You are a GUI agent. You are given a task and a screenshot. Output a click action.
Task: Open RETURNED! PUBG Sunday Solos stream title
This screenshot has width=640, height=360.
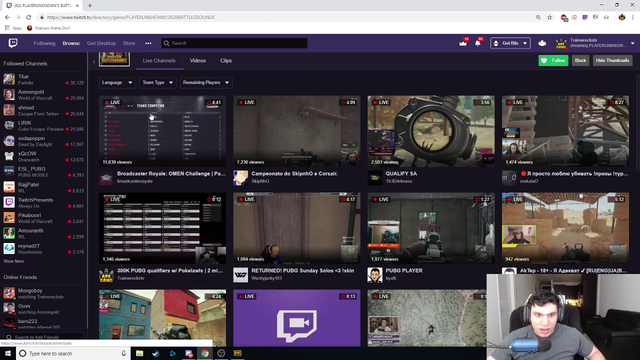click(x=303, y=271)
